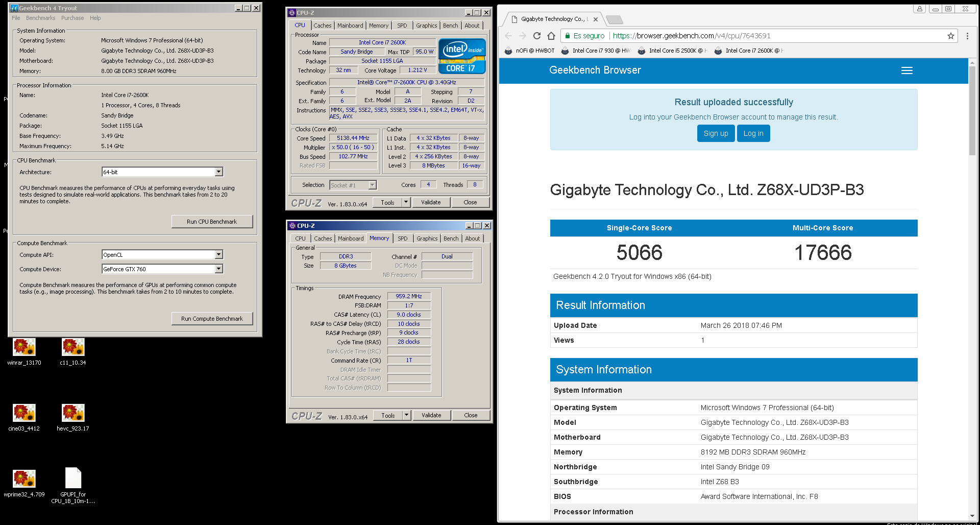The image size is (980, 525).
Task: Switch to Mainboard tab in top CPU-Z
Action: tap(350, 26)
